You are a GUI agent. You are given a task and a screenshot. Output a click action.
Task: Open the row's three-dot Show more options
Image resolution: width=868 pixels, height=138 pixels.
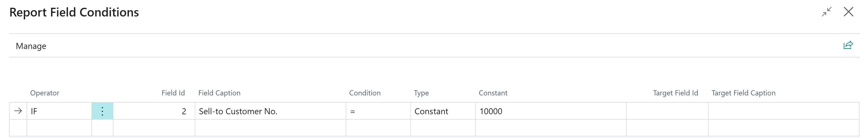[102, 111]
